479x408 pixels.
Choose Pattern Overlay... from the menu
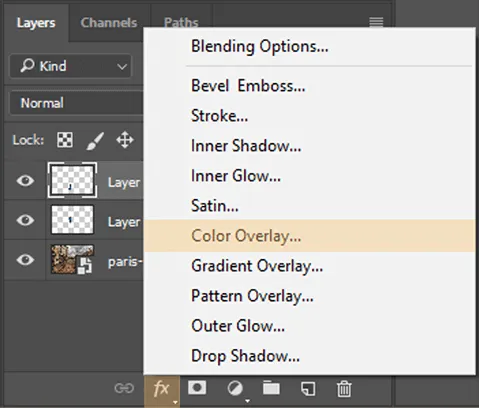(309, 296)
